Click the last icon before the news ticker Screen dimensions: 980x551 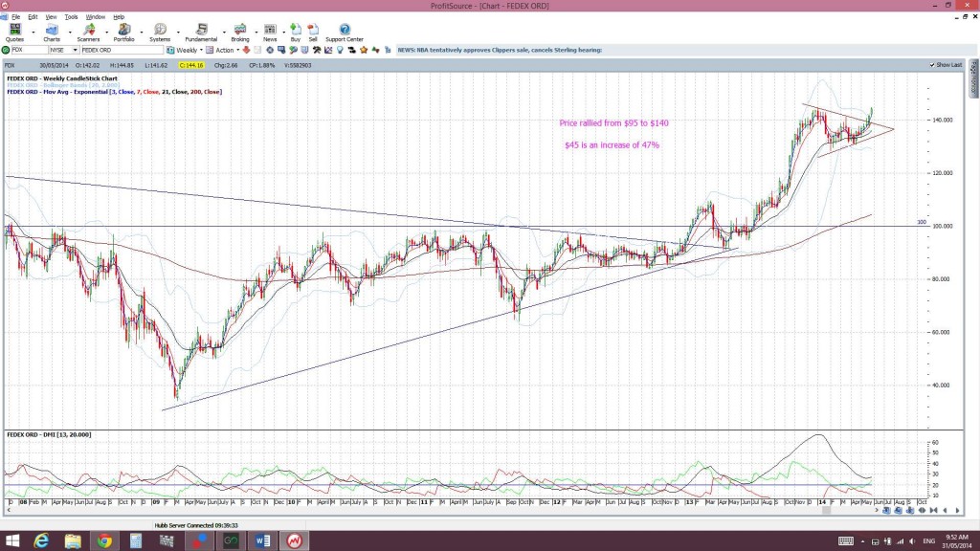(388, 50)
